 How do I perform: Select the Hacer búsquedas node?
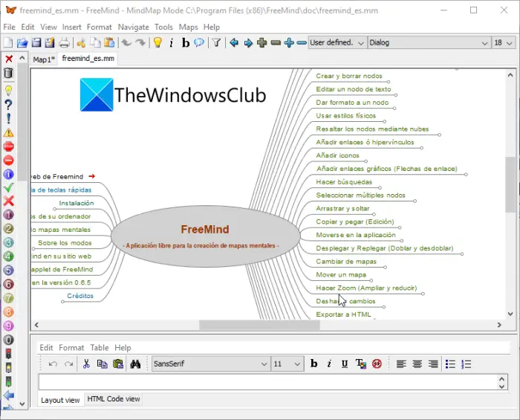(x=344, y=182)
